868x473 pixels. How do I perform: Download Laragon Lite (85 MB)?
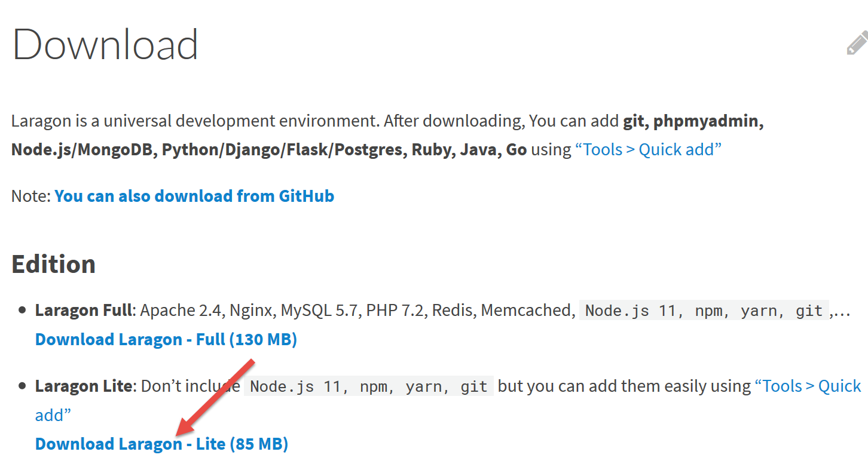click(161, 444)
